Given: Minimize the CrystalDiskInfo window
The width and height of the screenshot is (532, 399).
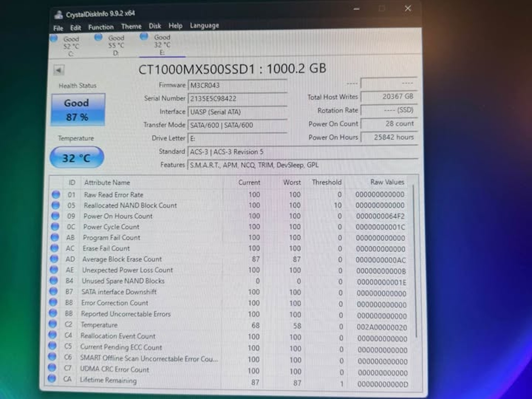Looking at the screenshot, I should point(357,9).
